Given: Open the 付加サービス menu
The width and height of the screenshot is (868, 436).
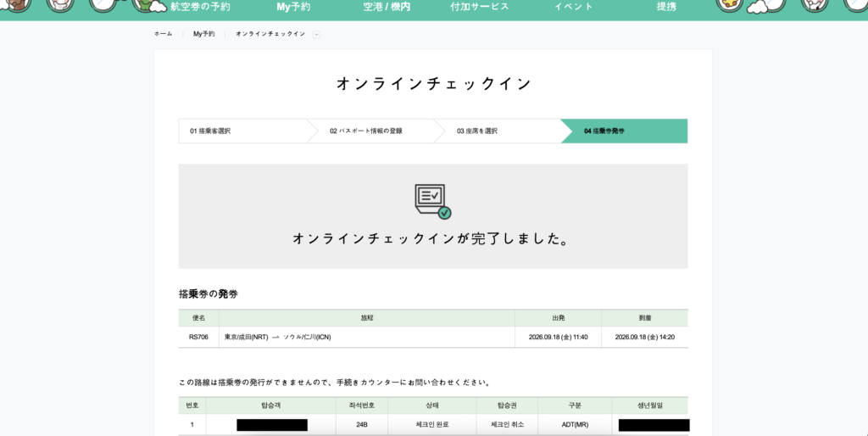Looking at the screenshot, I should coord(480,7).
